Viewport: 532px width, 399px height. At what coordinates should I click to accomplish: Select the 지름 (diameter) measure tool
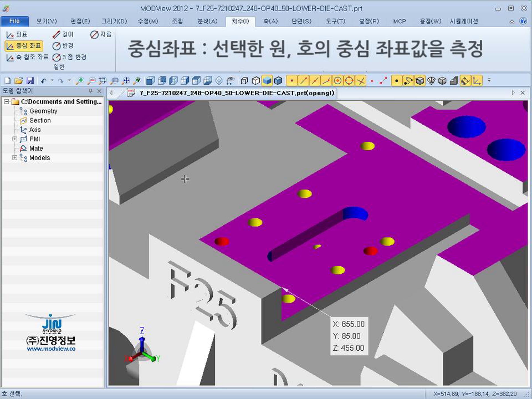(x=101, y=34)
